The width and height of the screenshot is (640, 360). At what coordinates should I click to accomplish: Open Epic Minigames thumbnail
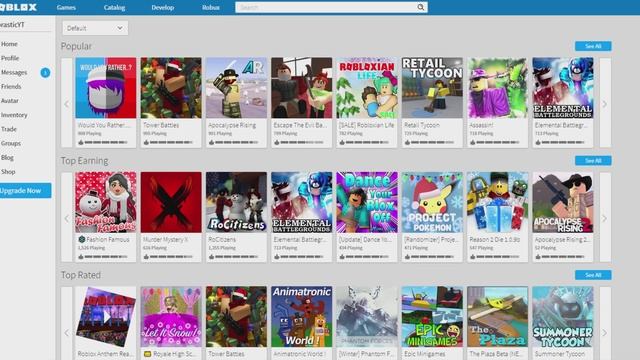(x=432, y=316)
